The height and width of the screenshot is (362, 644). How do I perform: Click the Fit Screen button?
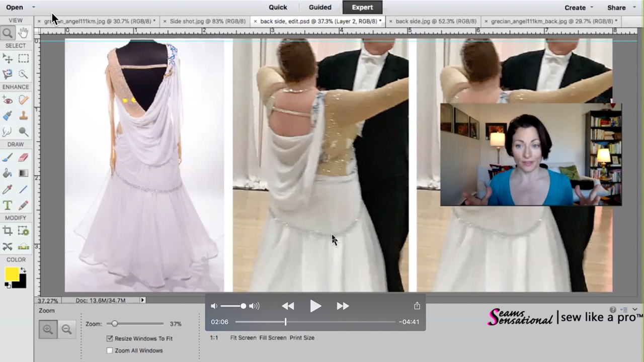243,337
